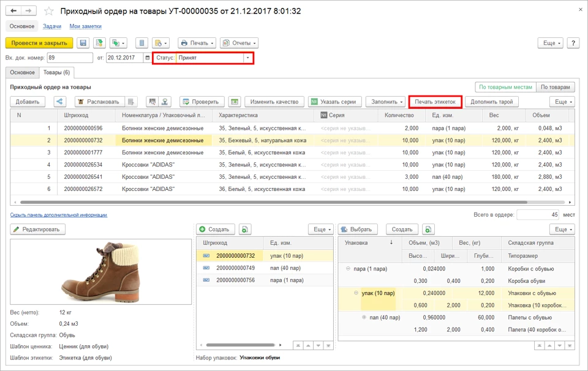Screen dimensions: 588x371
Task: Click the help question mark button
Action: click(x=573, y=43)
